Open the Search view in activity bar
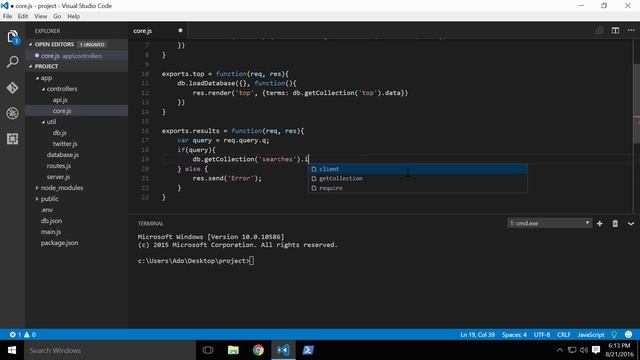Image resolution: width=640 pixels, height=360 pixels. (13, 62)
